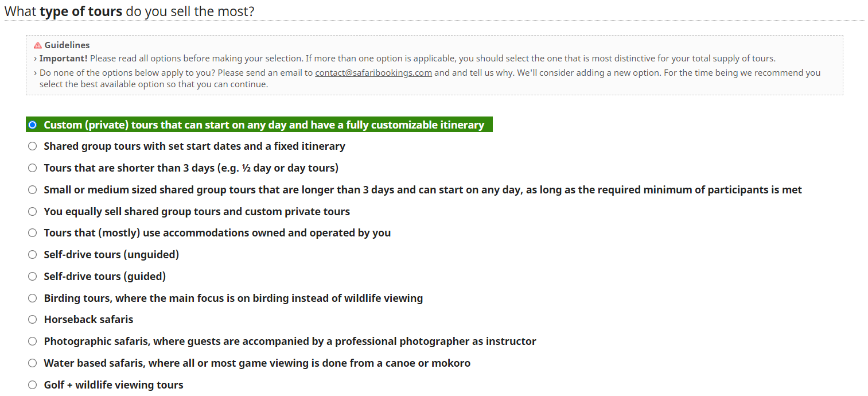This screenshot has height=396, width=868.
Task: Select the Birding tours radio button
Action: (x=33, y=298)
